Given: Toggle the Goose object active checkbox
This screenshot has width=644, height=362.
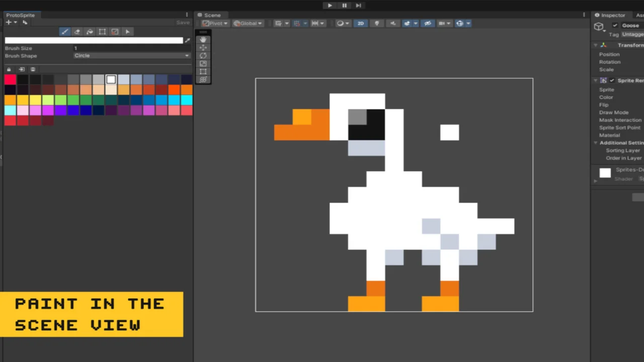Looking at the screenshot, I should click(615, 26).
